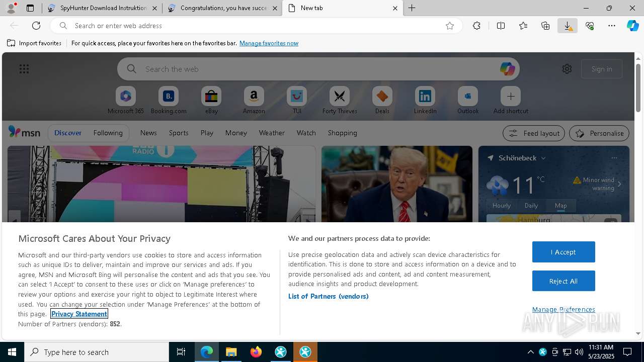Click the Feed layout button
The height and width of the screenshot is (362, 644).
click(534, 133)
